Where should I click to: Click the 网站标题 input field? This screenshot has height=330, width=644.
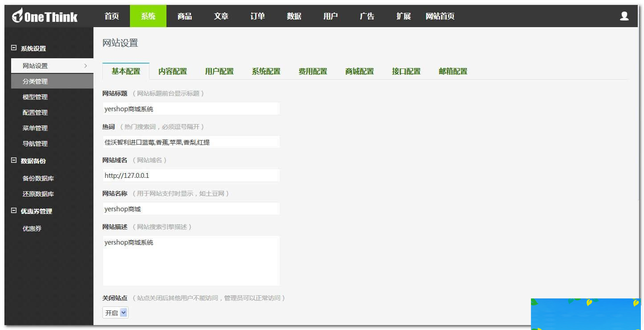(191, 108)
